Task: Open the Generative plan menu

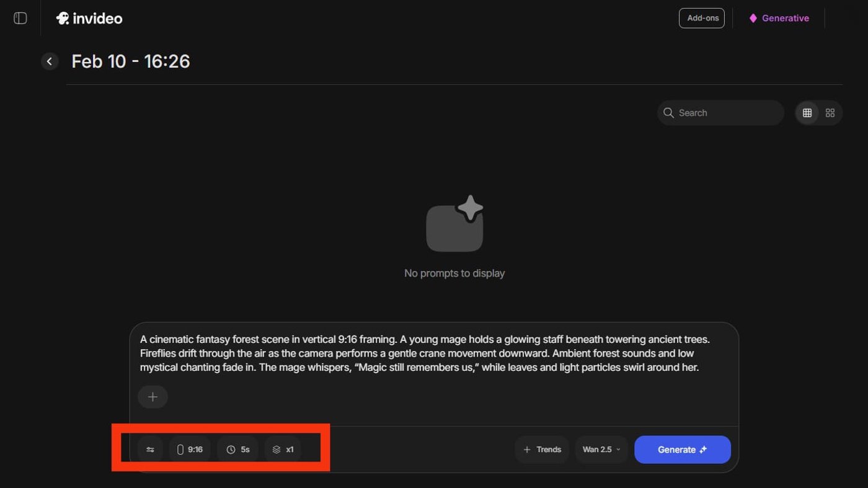Action: pyautogui.click(x=779, y=18)
